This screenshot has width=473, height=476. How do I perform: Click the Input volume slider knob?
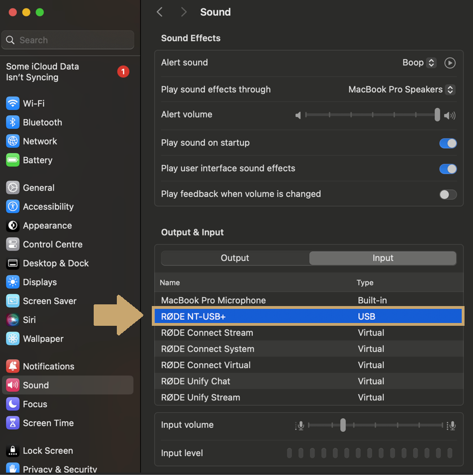[343, 425]
